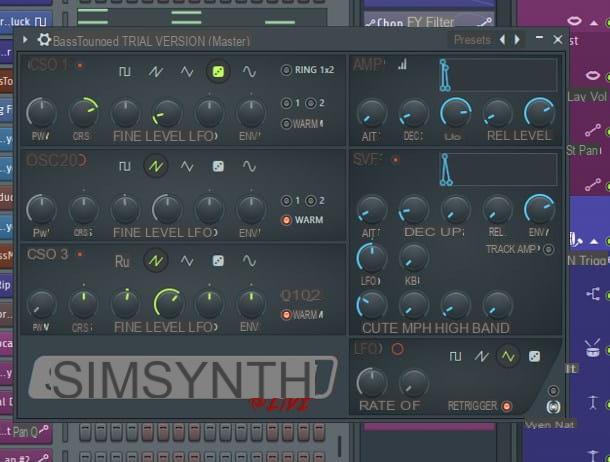The width and height of the screenshot is (610, 462).
Task: Select noise dice waveform for oscillator 3
Action: coord(218,261)
